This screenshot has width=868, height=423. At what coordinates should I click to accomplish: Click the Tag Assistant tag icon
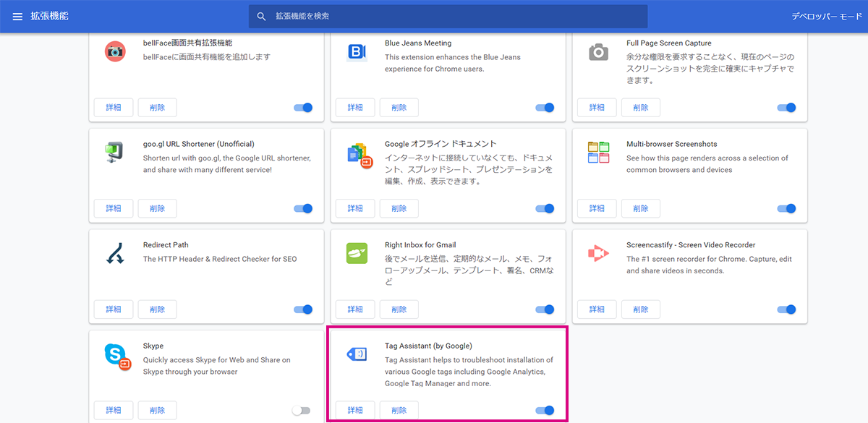click(357, 354)
